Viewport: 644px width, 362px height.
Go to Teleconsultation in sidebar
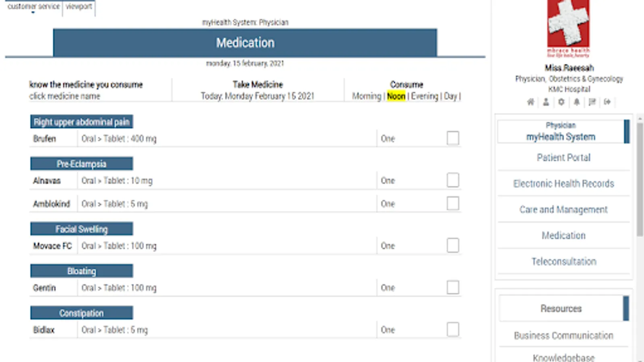pyautogui.click(x=563, y=261)
